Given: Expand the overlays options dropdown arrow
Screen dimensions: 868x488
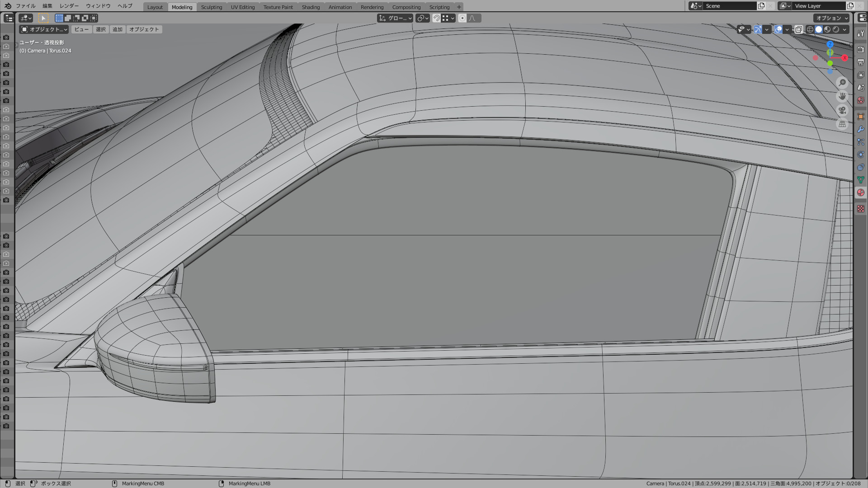Looking at the screenshot, I should pos(787,29).
